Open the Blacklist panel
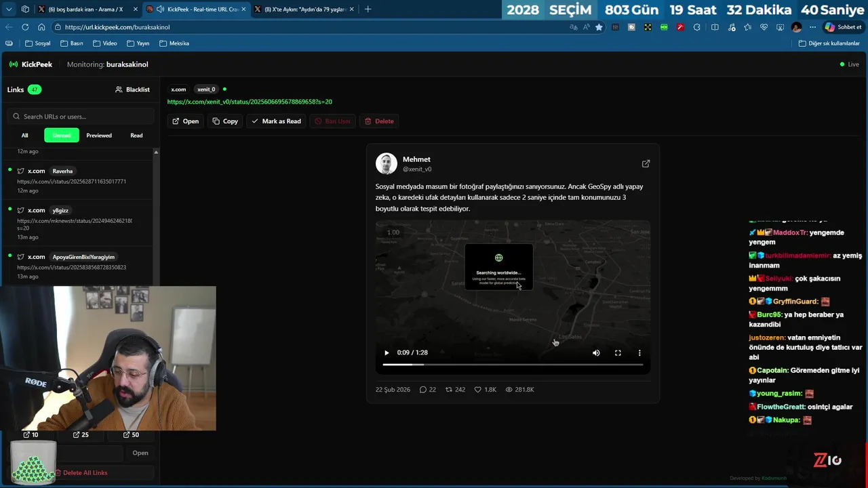Viewport: 868px width, 488px height. [x=132, y=89]
